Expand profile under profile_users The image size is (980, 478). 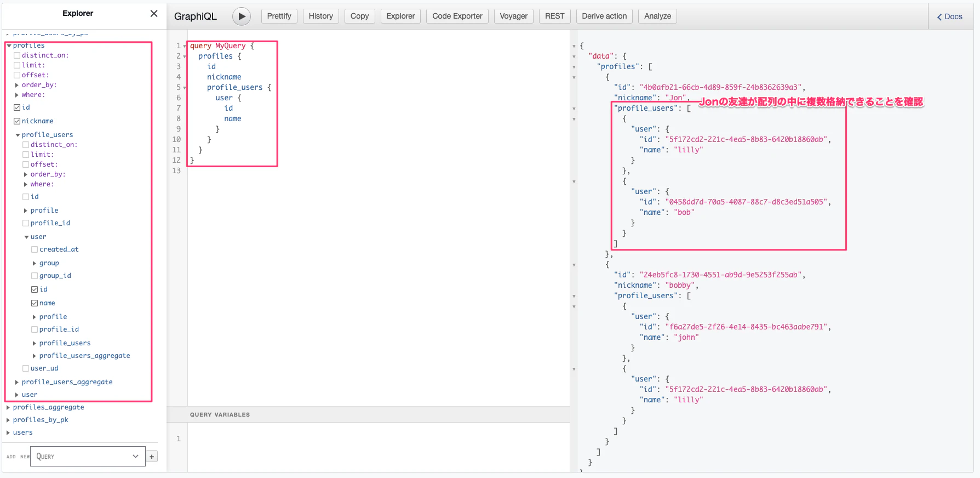(26, 210)
